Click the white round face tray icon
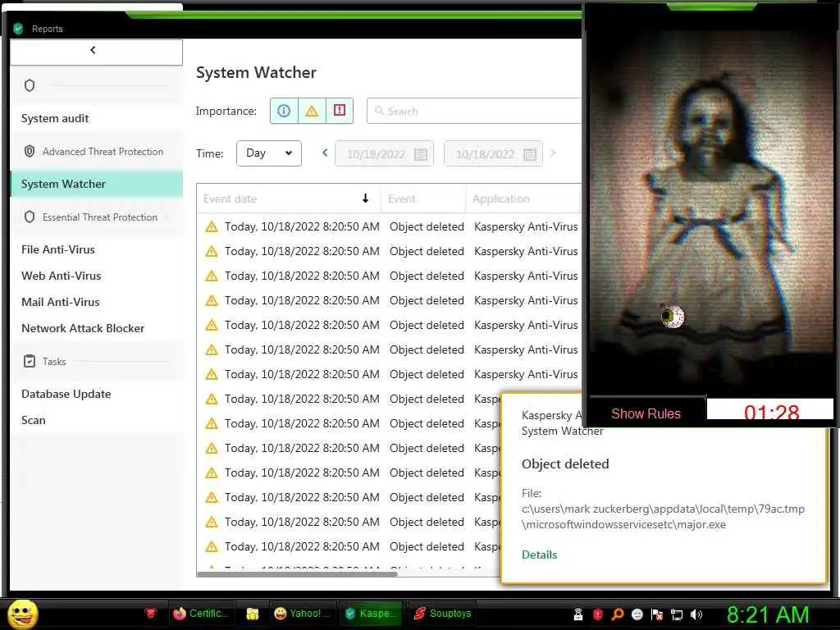 (x=637, y=614)
